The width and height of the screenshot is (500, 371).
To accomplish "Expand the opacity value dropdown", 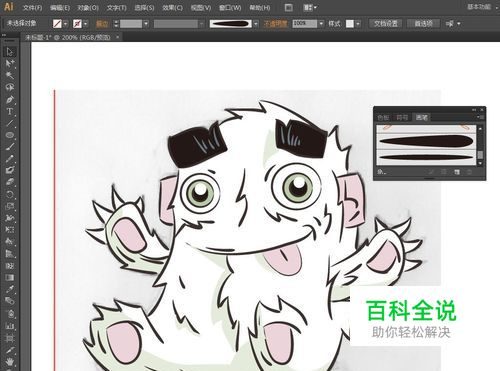I will 321,24.
